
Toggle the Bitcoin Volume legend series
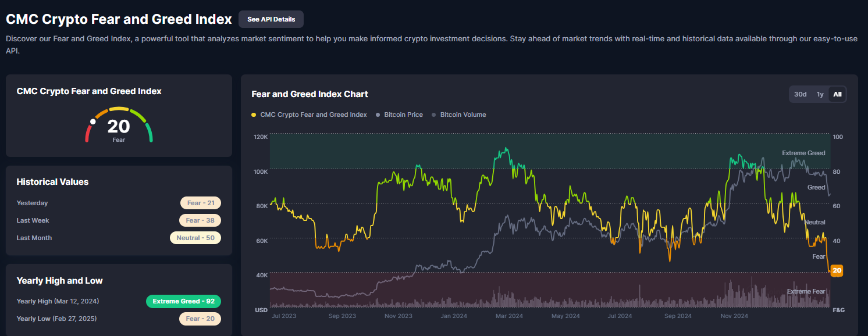pos(459,115)
